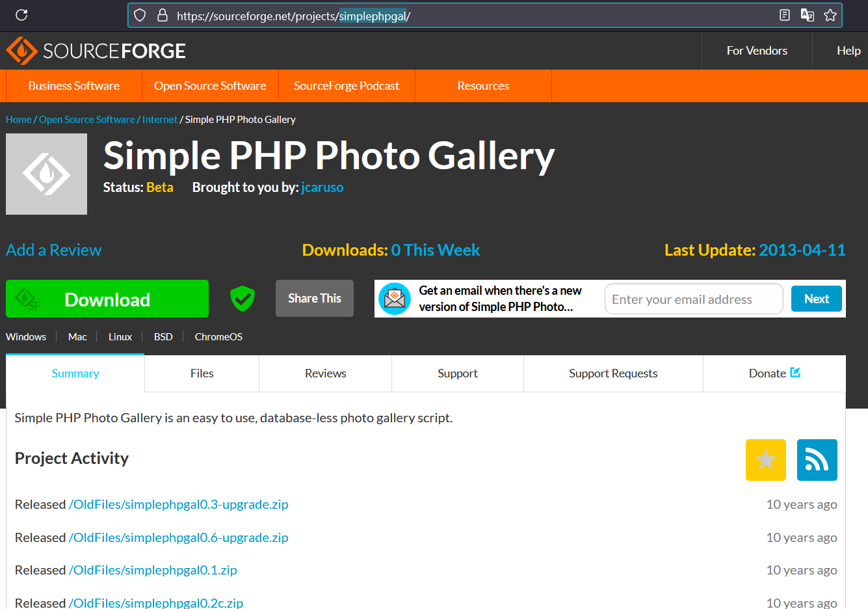Switch to the Files tab

click(x=202, y=373)
